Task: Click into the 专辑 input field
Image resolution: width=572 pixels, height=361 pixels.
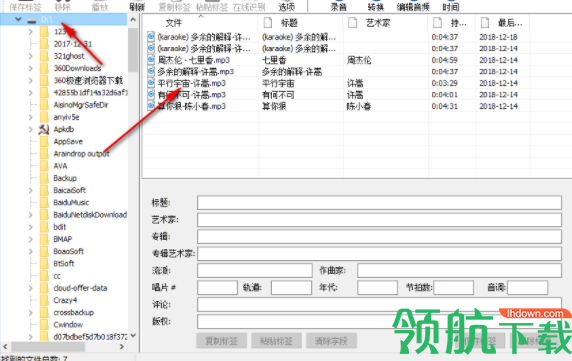Action: (379, 237)
